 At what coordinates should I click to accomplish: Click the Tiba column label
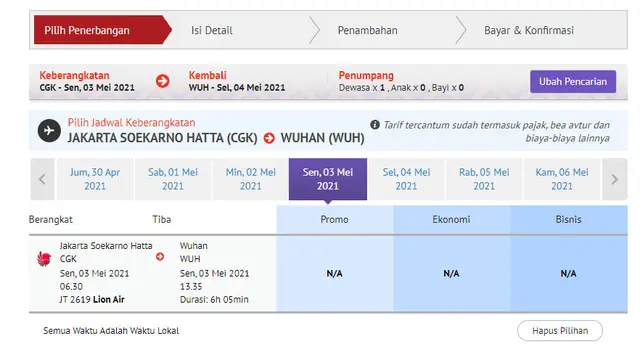click(162, 220)
